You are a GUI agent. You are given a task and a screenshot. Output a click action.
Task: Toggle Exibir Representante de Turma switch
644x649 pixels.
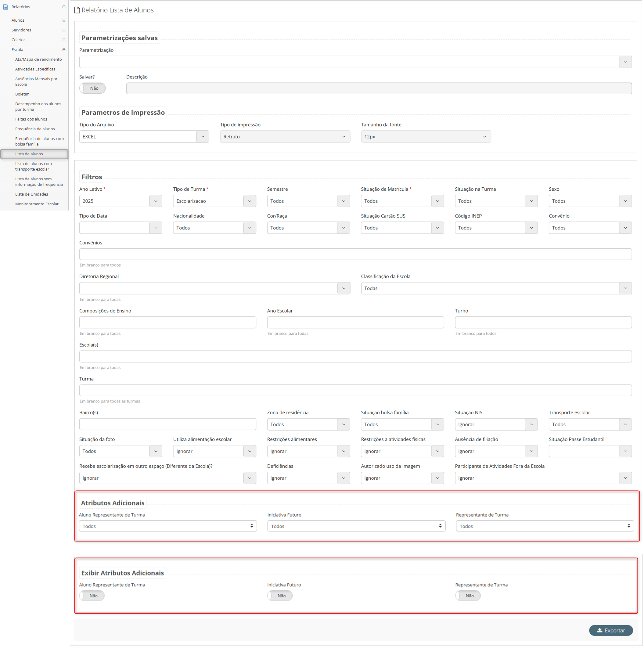[468, 596]
